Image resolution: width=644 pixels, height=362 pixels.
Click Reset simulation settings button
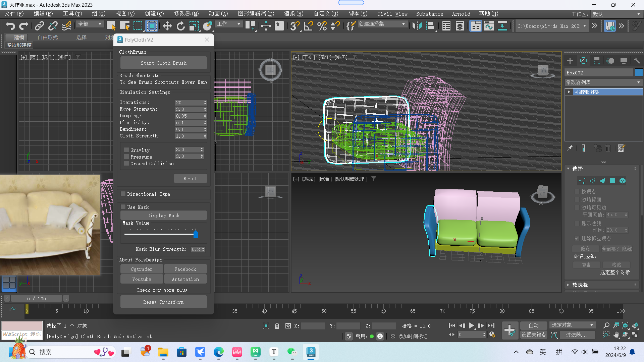pos(190,179)
